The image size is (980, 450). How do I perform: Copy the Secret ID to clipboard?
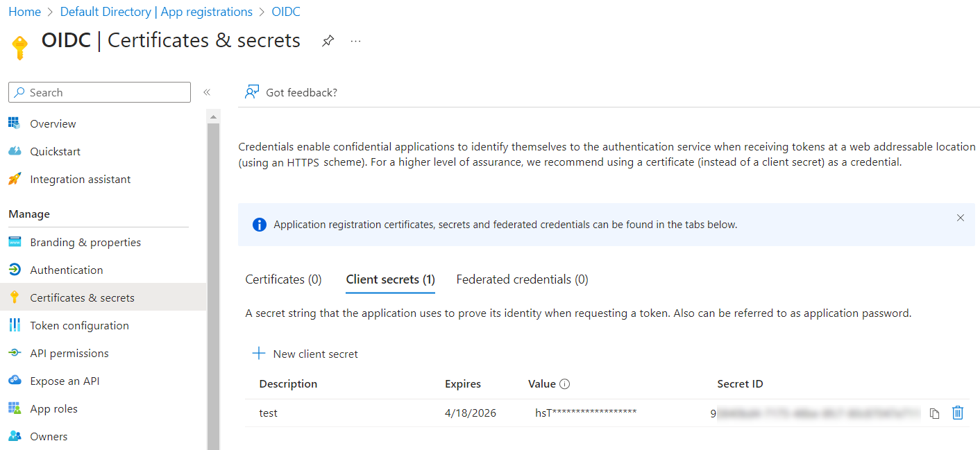point(934,413)
